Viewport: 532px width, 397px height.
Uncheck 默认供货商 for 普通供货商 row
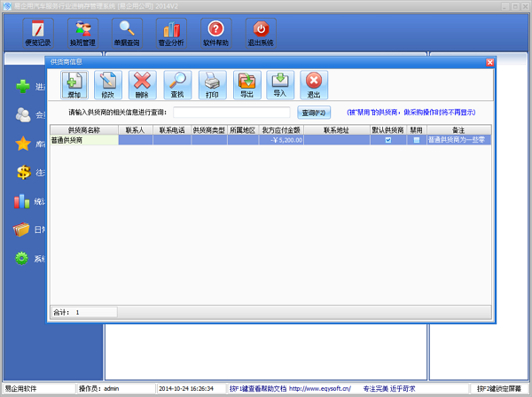click(x=388, y=140)
